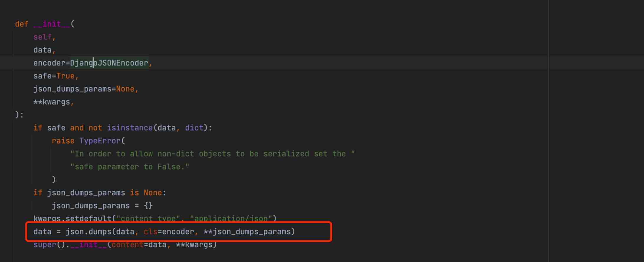Screen dimensions: 644x262
Task: Click the "In order to allow non-dict" string
Action: [x=212, y=154]
